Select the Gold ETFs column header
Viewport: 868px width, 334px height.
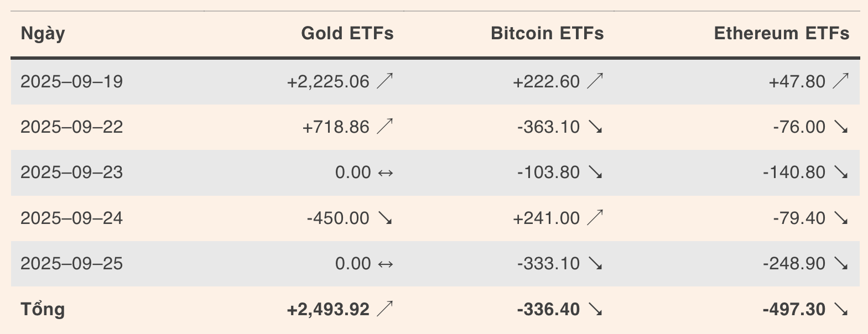coord(347,33)
